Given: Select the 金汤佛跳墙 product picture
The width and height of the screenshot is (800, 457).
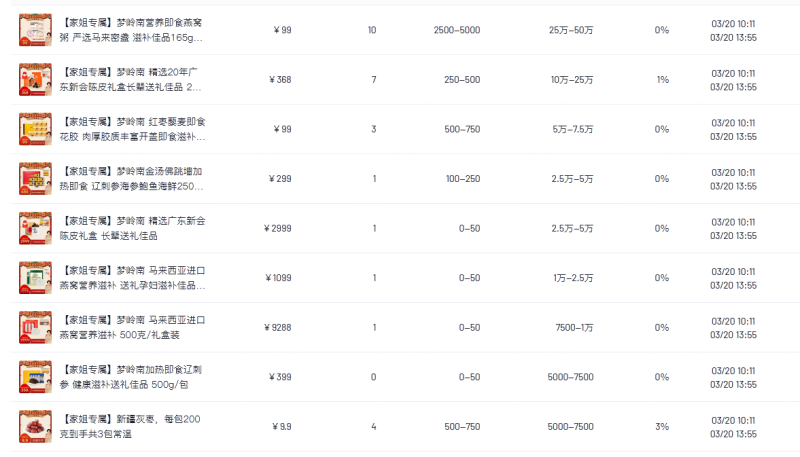Looking at the screenshot, I should click(35, 178).
